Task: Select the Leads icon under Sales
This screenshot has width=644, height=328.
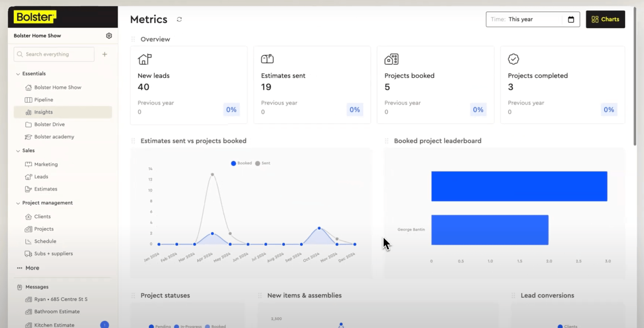Action: coord(29,176)
